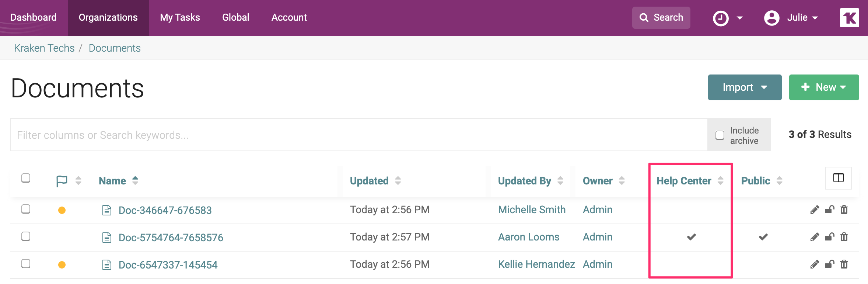Toggle the Include archive checkbox
Viewport: 868px width, 284px height.
tap(720, 135)
